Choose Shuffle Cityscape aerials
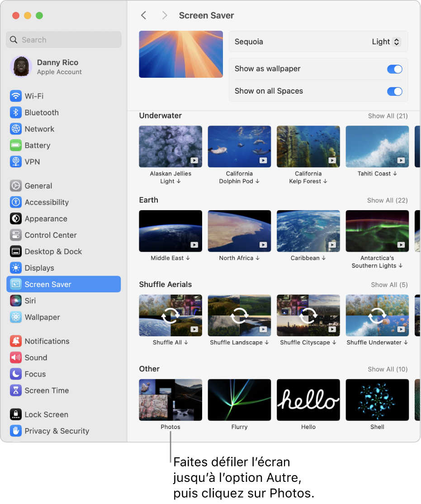Screen dimensions: 421x504 (x=308, y=316)
